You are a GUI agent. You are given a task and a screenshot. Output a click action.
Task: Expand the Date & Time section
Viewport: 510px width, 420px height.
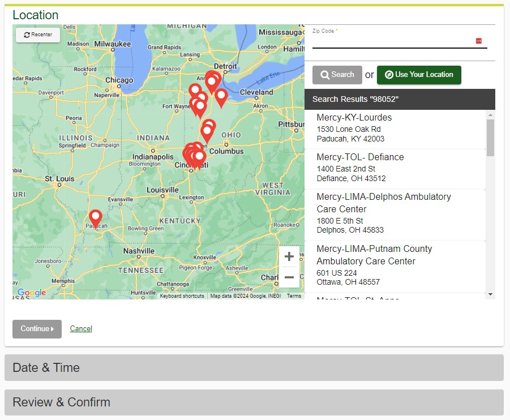tap(254, 367)
